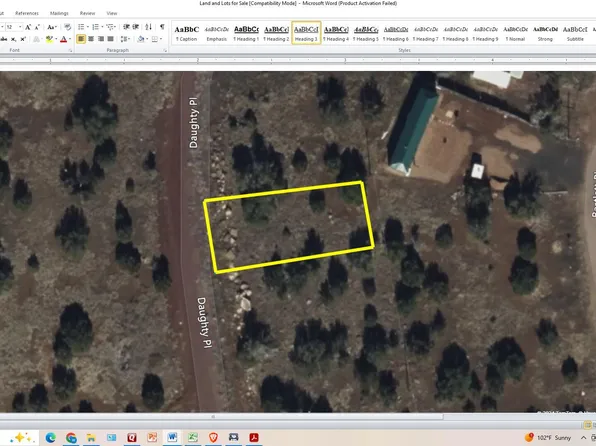596x446 pixels.
Task: Click the Grow Font button
Action: coord(28,27)
